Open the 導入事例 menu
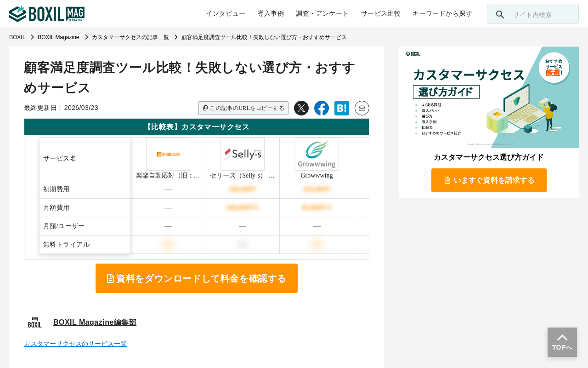 pyautogui.click(x=271, y=14)
